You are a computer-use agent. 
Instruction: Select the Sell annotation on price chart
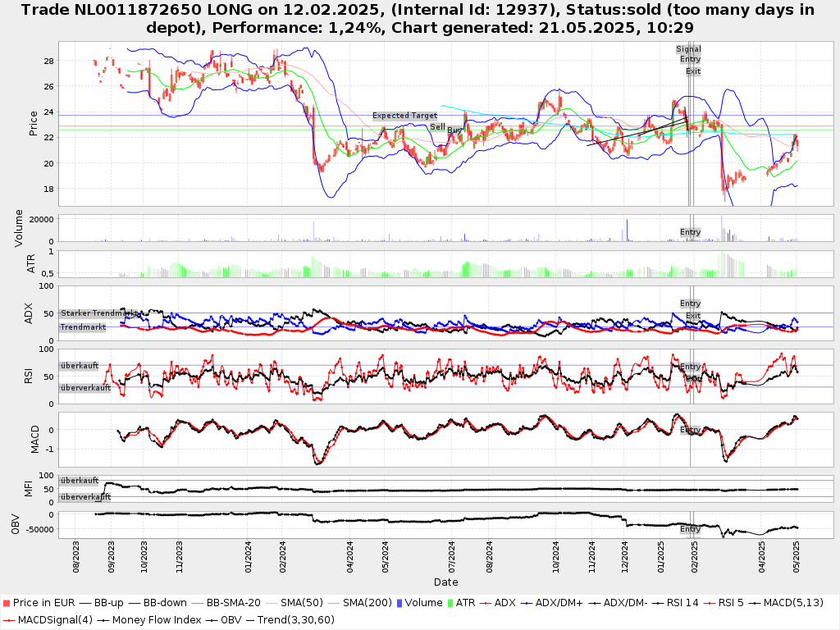[x=437, y=127]
